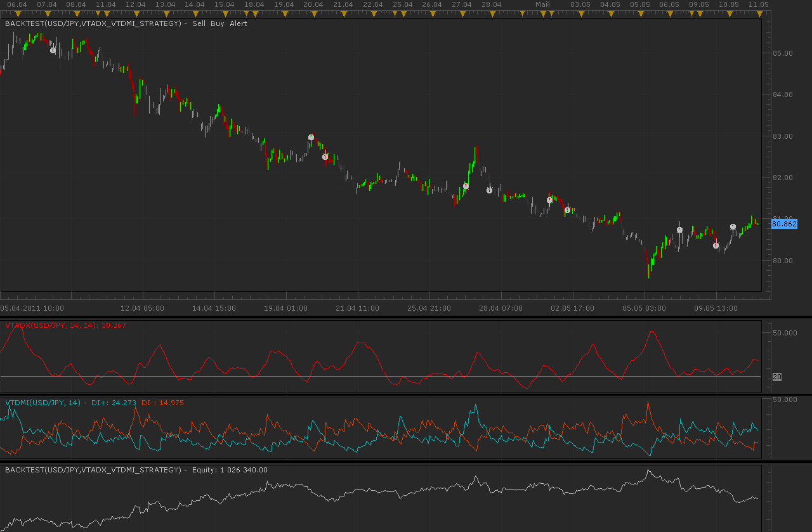Click the Buy legend label
812x532 pixels.
click(218, 24)
